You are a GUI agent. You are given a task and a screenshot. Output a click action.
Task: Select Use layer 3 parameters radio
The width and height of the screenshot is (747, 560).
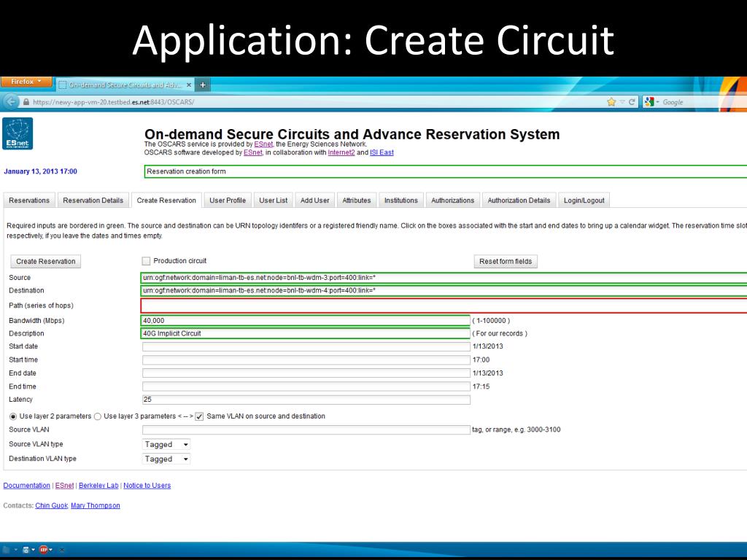[x=98, y=416]
